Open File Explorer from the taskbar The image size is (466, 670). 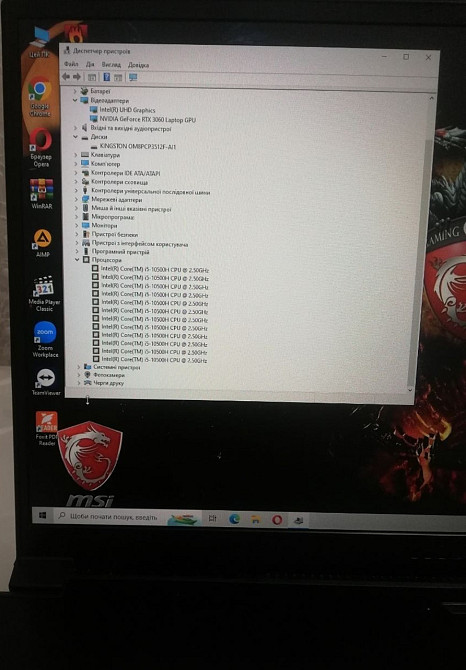coord(255,520)
